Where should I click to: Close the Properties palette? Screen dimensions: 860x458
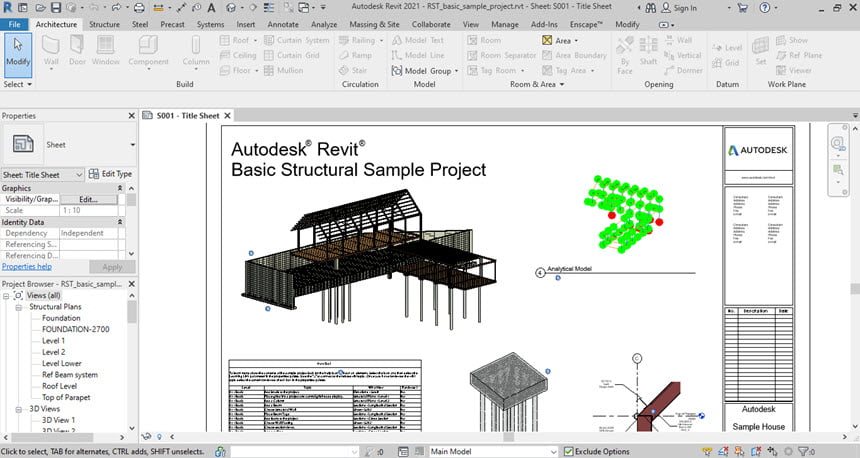[x=132, y=116]
